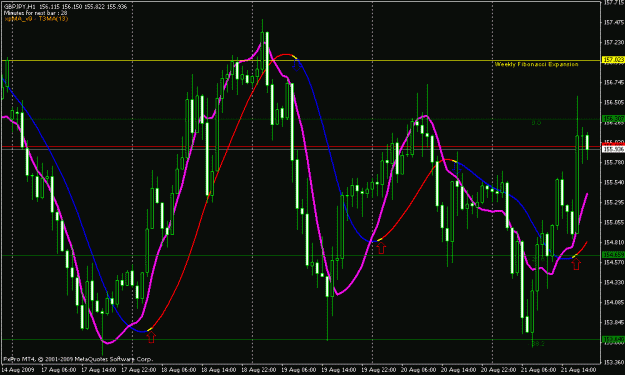Click the 153.845 price scale value
Screen dimensions: 625x375
click(613, 322)
